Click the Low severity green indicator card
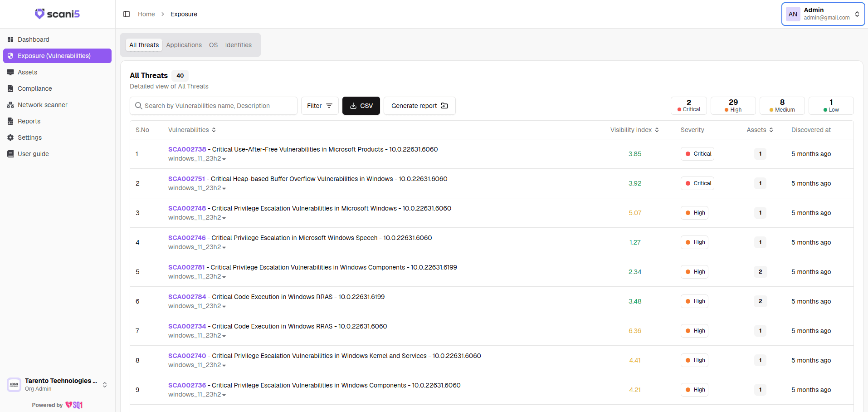Screen dimensions: 868x412 coord(831,106)
